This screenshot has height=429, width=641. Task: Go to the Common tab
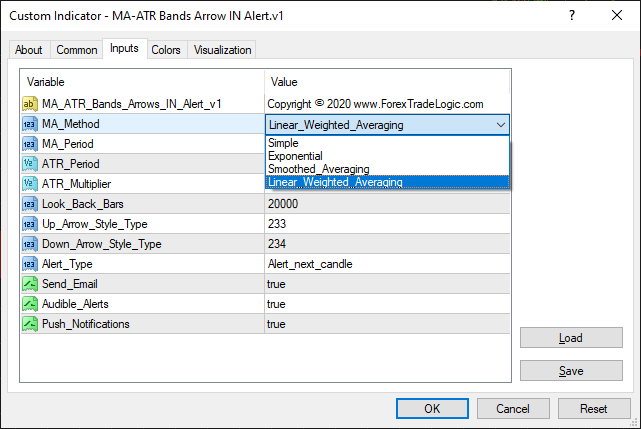point(77,50)
